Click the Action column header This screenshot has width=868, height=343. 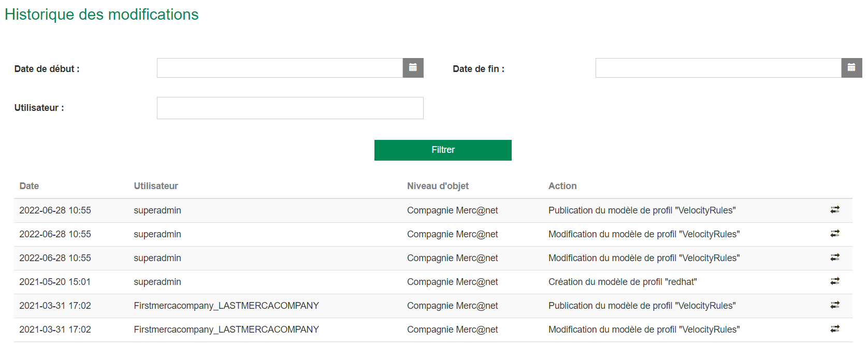562,186
